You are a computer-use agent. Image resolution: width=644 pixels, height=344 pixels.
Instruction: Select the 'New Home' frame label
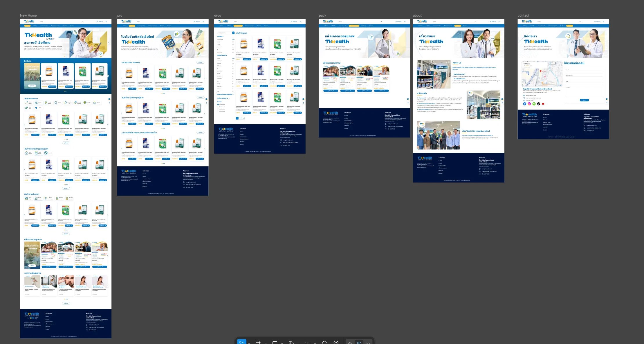(28, 15)
